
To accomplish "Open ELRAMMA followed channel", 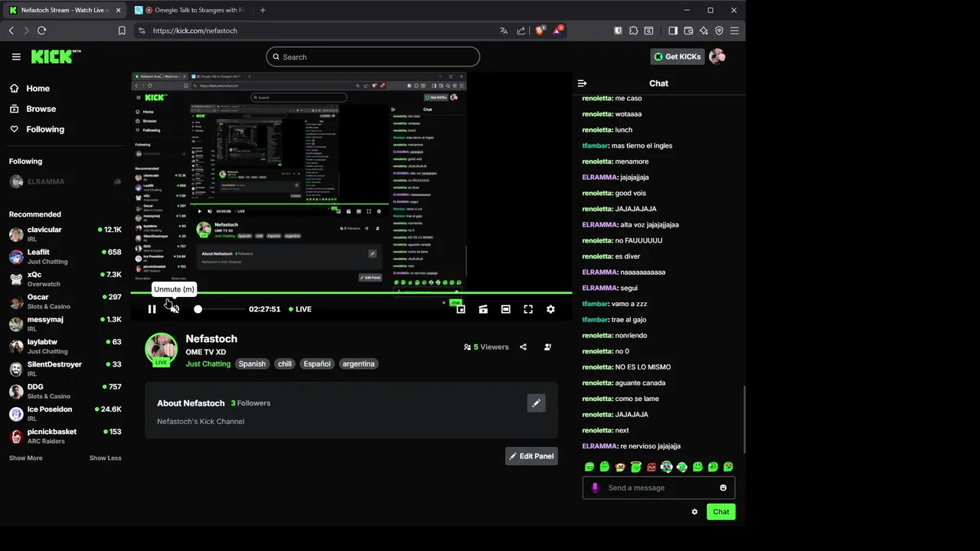I will coord(65,181).
